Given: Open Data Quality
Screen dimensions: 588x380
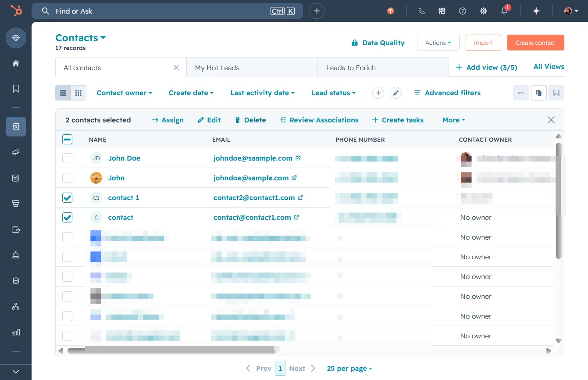Looking at the screenshot, I should pyautogui.click(x=378, y=43).
